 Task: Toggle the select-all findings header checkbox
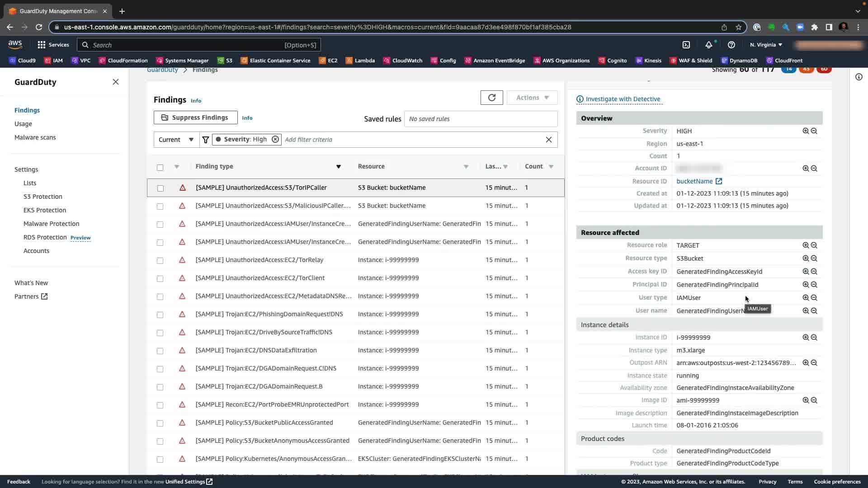click(x=160, y=167)
